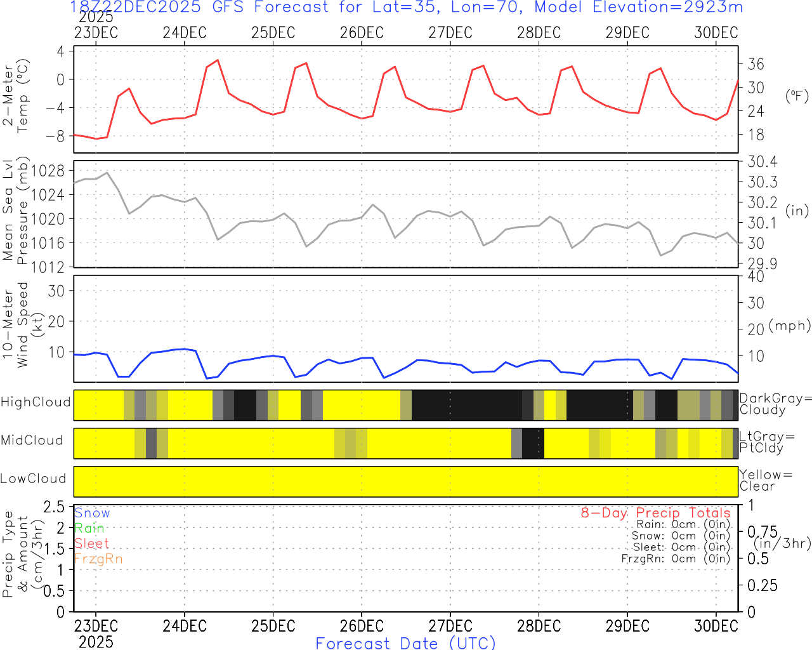Click the GFS Forecast chart title

pos(406,8)
